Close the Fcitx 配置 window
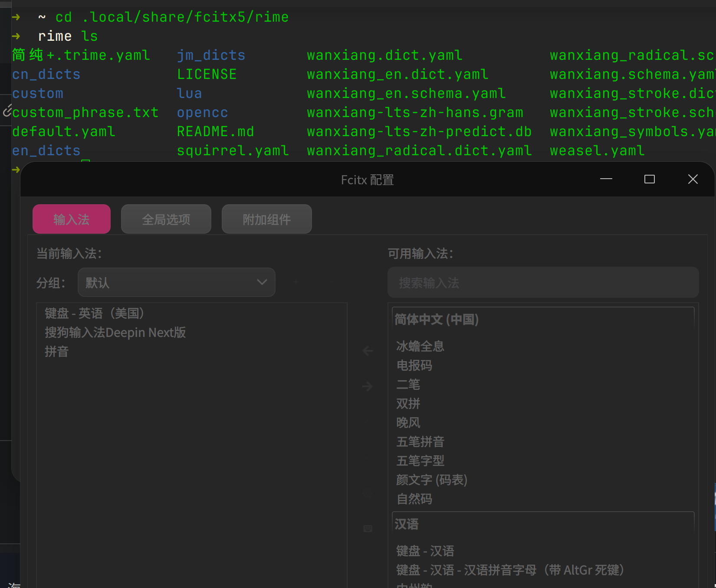Screen dimensions: 716x588 693,179
